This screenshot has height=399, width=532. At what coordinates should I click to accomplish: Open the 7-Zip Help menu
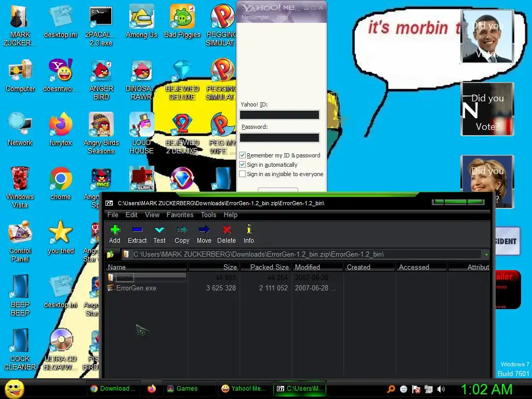(x=230, y=215)
